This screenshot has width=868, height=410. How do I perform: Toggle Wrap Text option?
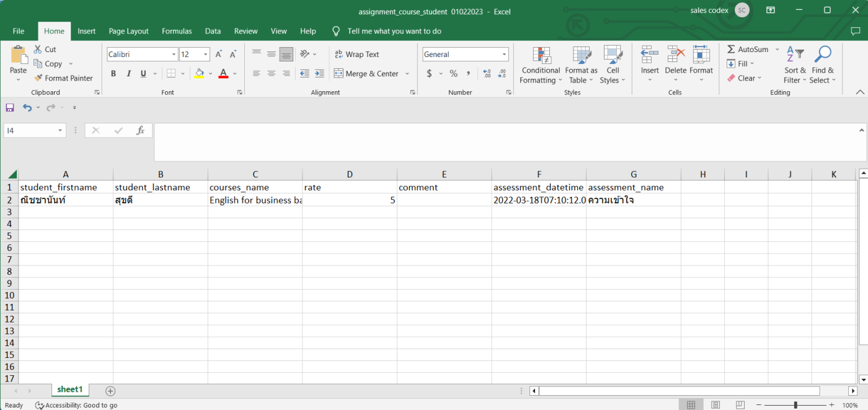coord(356,55)
